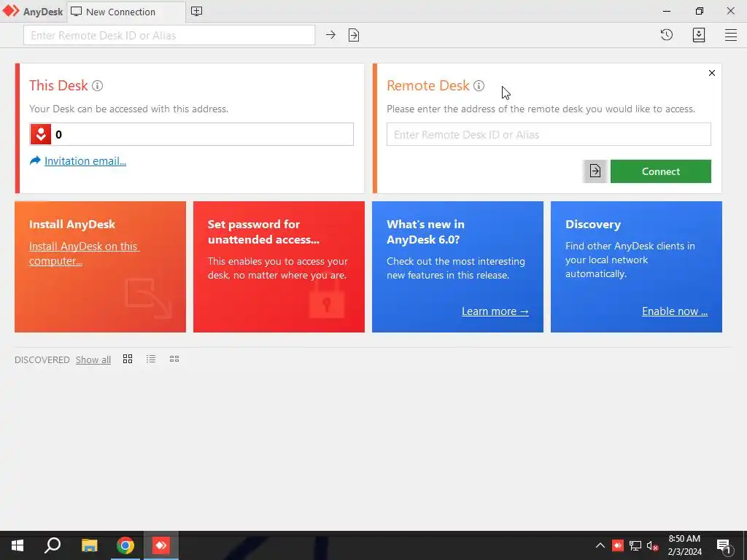Click Learn more link in What's new tile
Viewport: 747px width, 560px height.
[x=495, y=311]
